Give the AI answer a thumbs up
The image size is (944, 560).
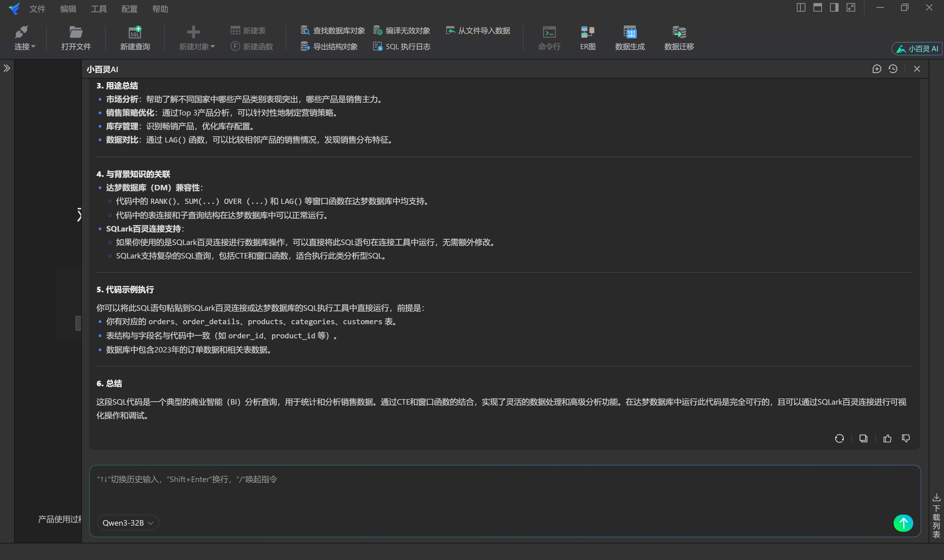[887, 438]
